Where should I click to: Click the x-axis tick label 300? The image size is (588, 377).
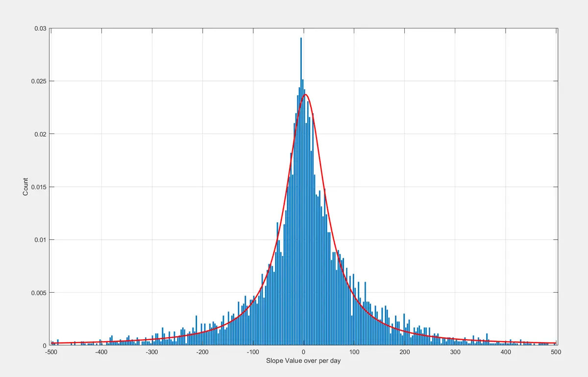[x=455, y=352]
